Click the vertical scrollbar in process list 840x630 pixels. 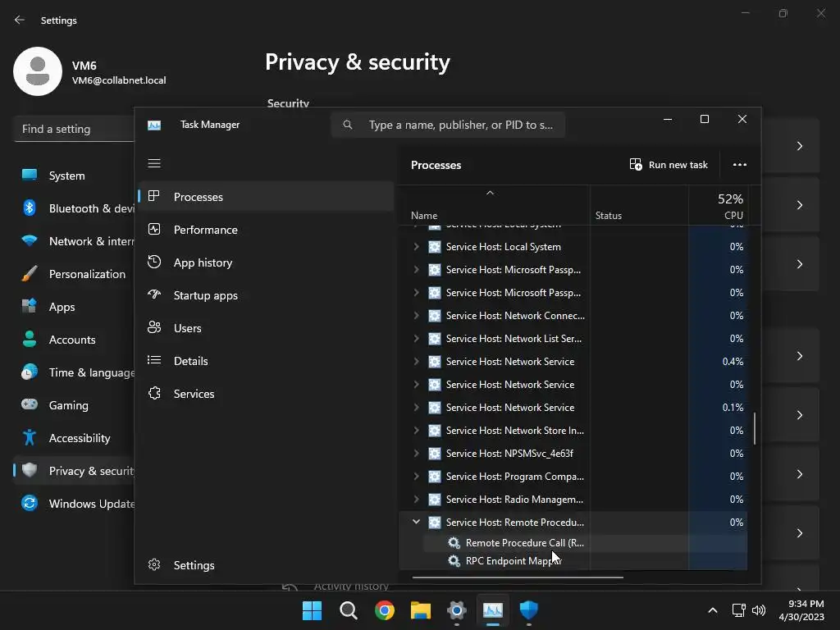tap(755, 428)
